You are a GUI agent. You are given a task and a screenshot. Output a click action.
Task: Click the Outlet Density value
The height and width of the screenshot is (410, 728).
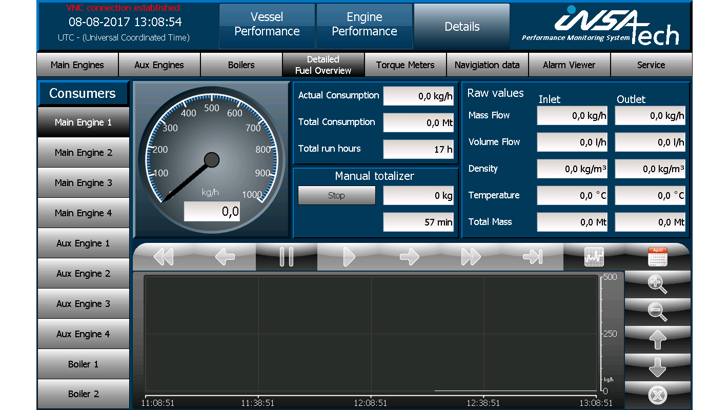[x=650, y=169]
